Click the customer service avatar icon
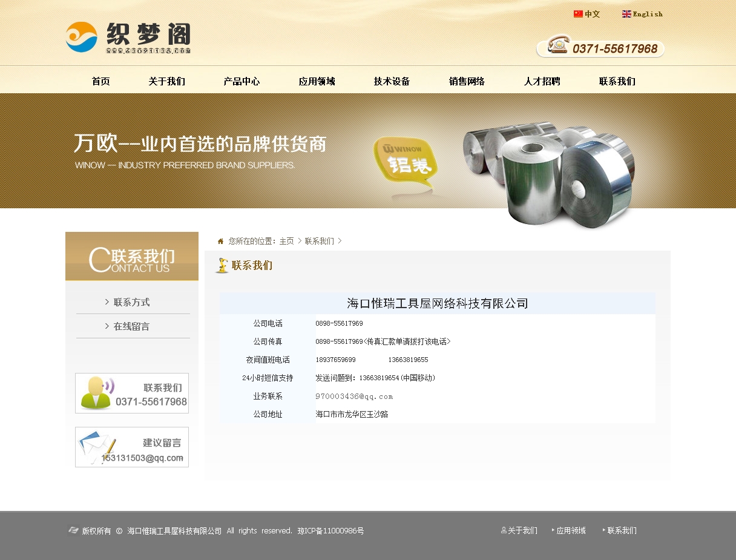Image resolution: width=736 pixels, height=560 pixels. [97, 393]
